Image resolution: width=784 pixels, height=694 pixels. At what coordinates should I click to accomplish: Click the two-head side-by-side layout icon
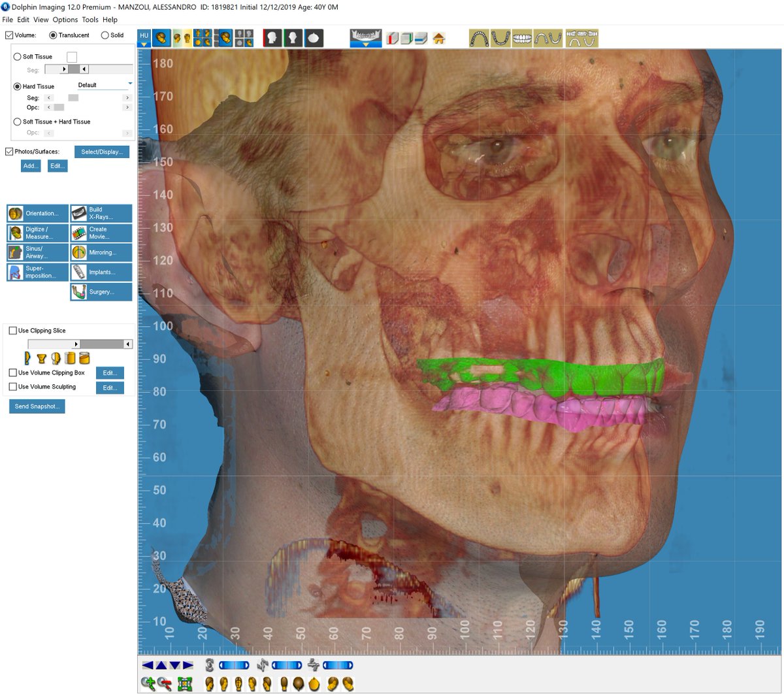tap(182, 38)
